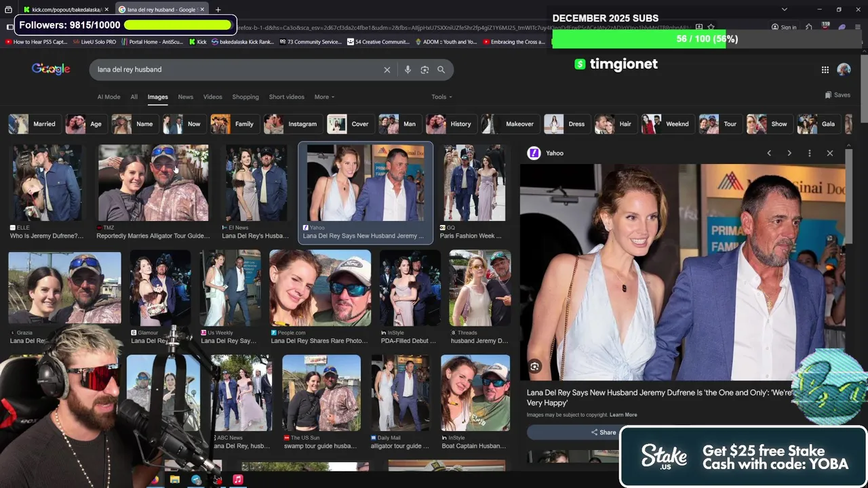
Task: Show previous image in preview panel
Action: 769,153
